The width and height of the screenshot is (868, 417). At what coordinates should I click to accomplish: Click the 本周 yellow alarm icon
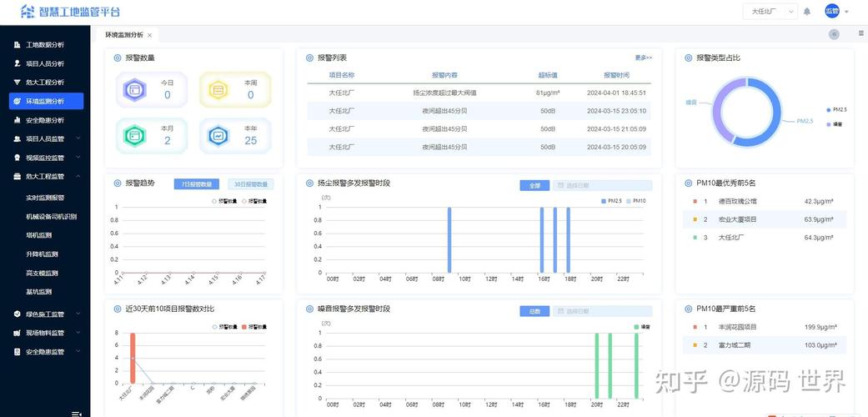coord(218,90)
